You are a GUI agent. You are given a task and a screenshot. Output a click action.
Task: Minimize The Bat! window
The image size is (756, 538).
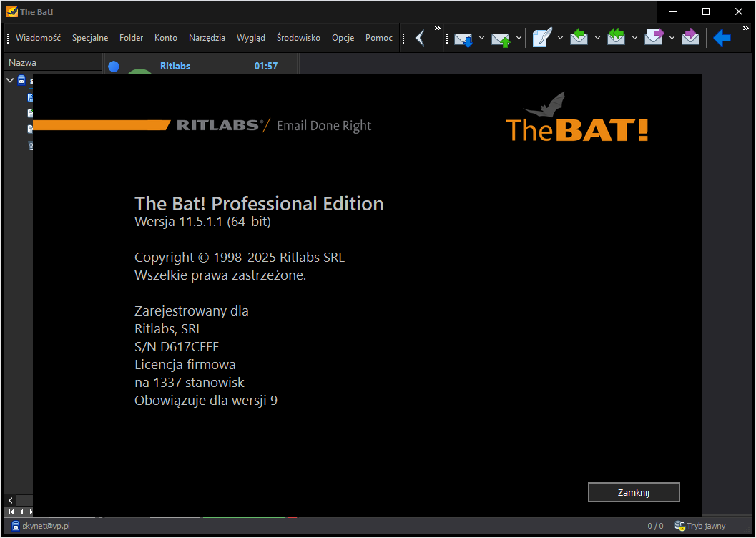tap(674, 11)
